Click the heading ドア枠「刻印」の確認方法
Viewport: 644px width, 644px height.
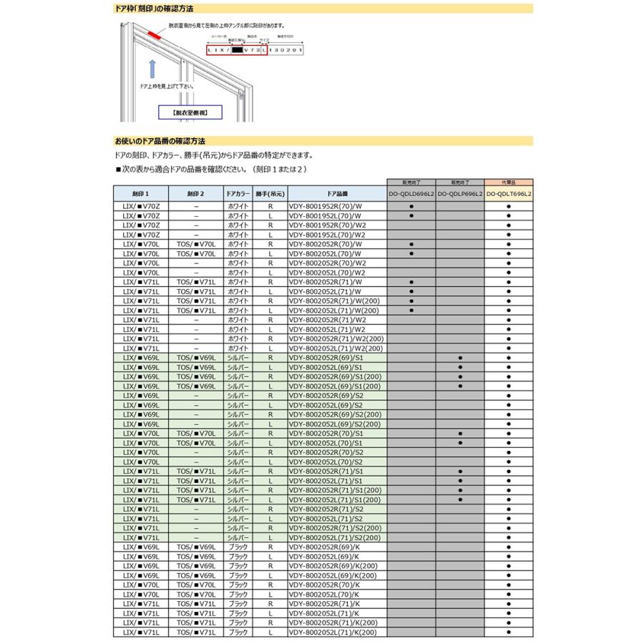point(154,8)
